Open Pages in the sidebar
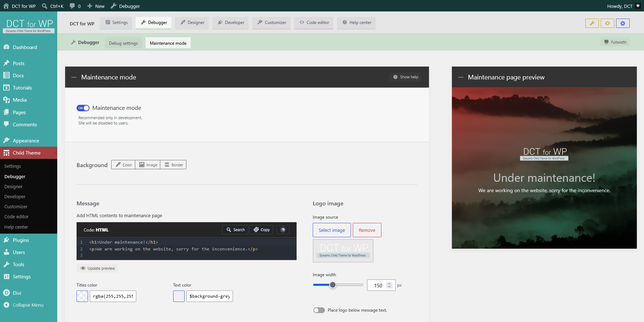 [29, 112]
